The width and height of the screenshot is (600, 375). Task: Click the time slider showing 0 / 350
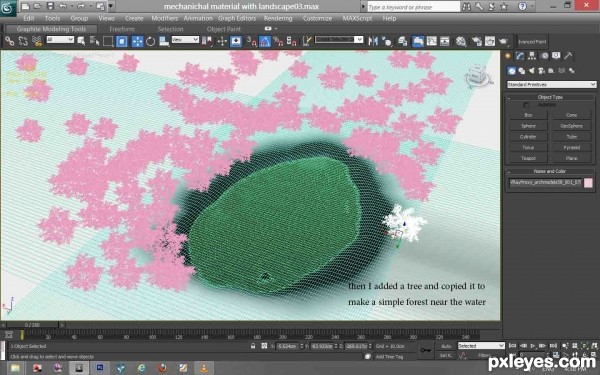click(33, 325)
